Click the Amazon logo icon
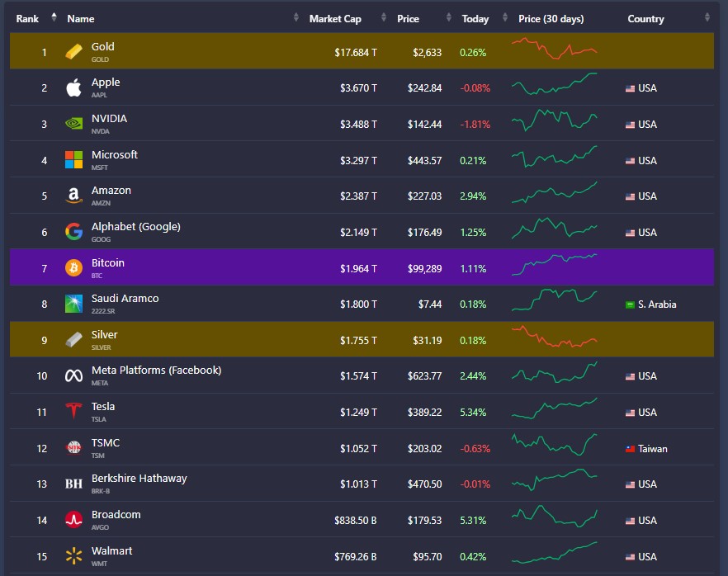This screenshot has height=576, width=728. point(73,196)
